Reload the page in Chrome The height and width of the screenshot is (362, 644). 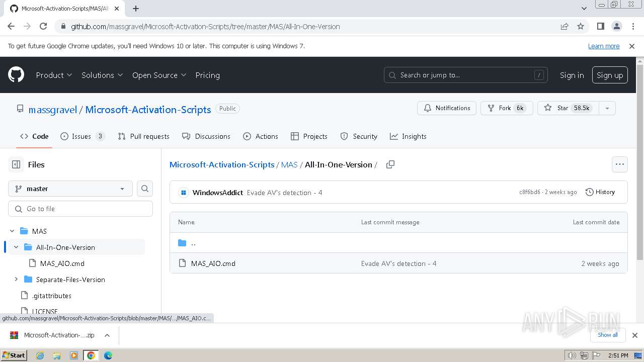point(43,26)
